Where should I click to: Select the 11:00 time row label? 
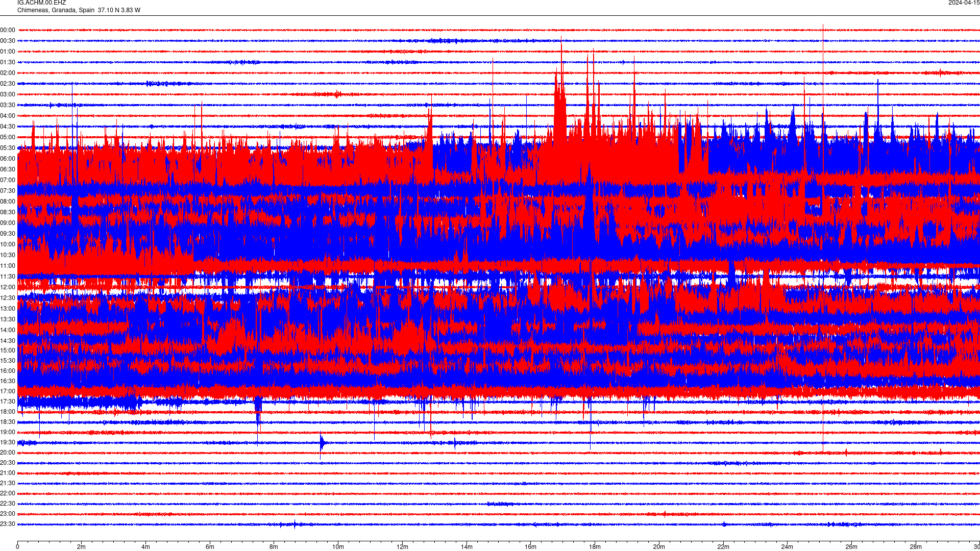[x=8, y=266]
